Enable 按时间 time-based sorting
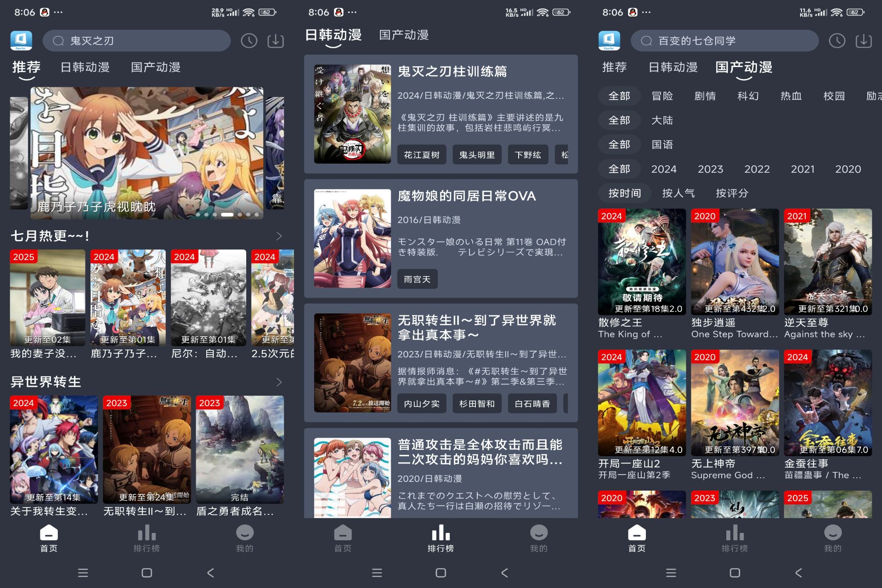Viewport: 882px width, 588px height. click(625, 193)
